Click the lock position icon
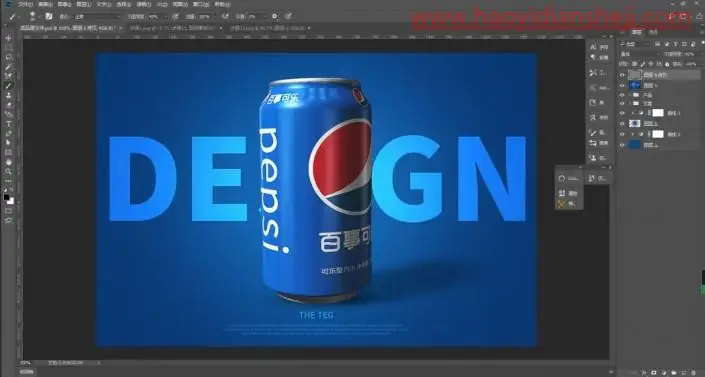The height and width of the screenshot is (377, 705). (651, 64)
